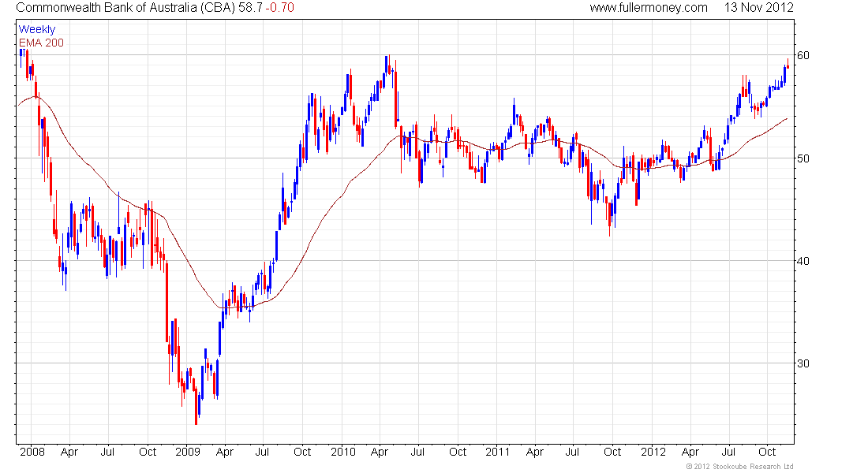
Task: Click the Apr label after 2008
Action: click(69, 453)
